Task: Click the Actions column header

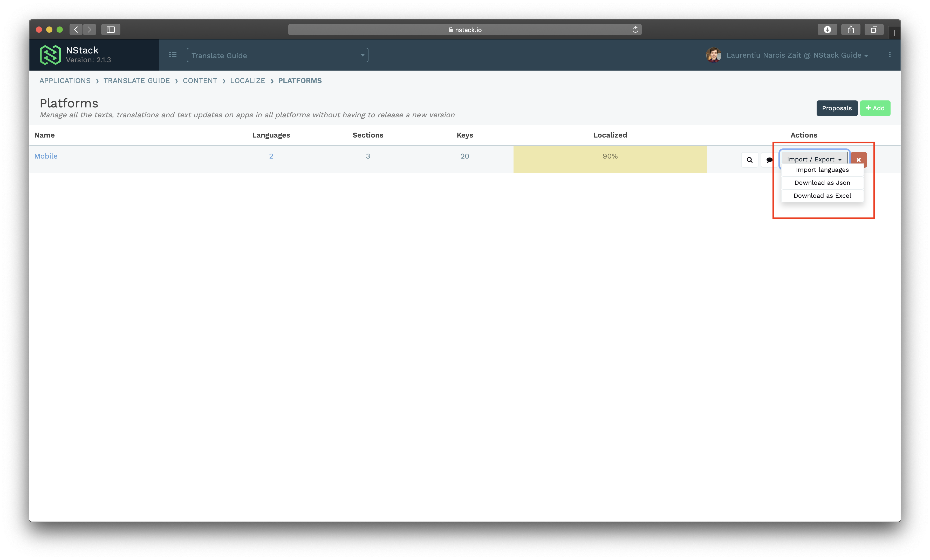Action: [x=804, y=135]
